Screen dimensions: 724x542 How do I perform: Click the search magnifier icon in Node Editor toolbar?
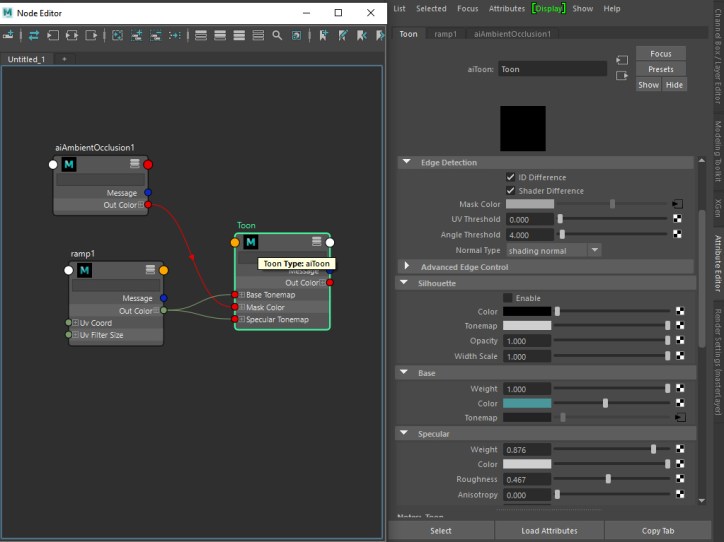point(277,35)
